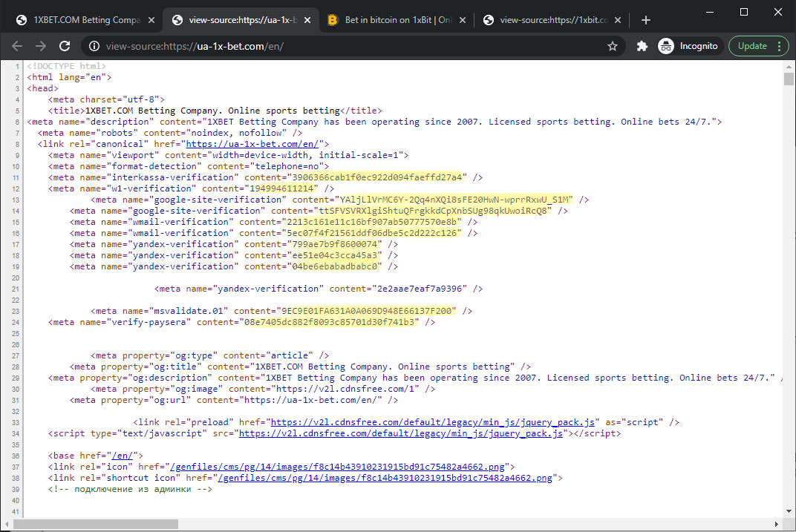This screenshot has width=796, height=532.
Task: Click og:image content "https://v2l.cdnsfree.com/1"
Action: pyautogui.click(x=345, y=389)
